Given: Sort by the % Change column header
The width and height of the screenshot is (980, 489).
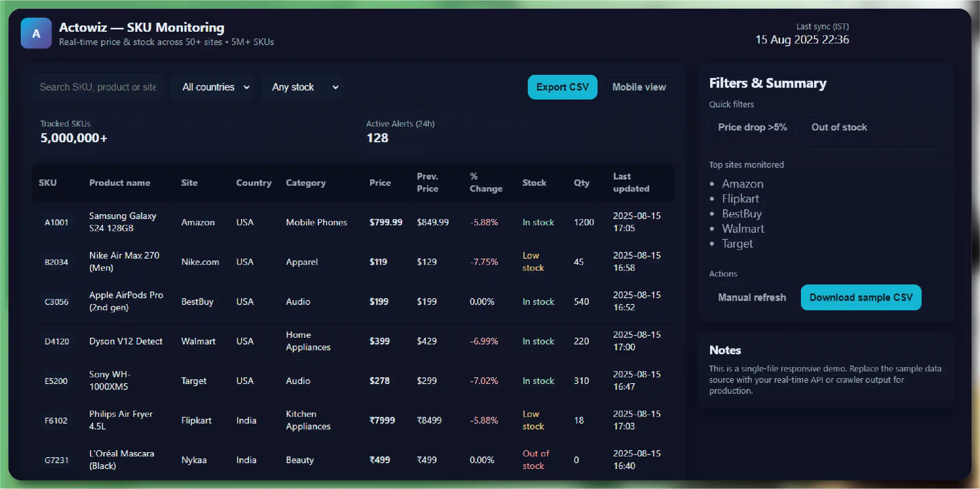Looking at the screenshot, I should click(x=485, y=183).
